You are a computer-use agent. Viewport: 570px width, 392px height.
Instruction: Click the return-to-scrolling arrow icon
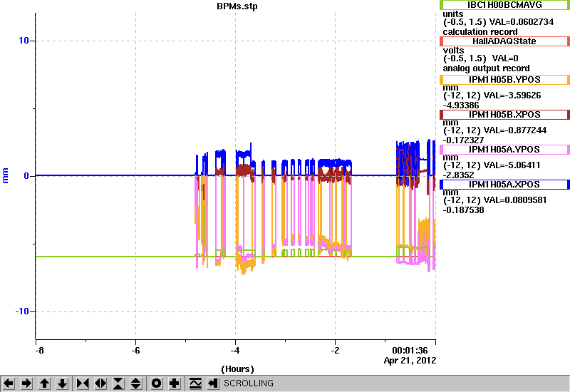click(x=213, y=383)
